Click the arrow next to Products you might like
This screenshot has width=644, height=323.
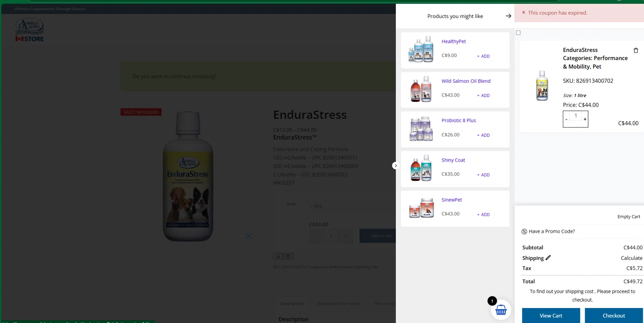coord(508,16)
